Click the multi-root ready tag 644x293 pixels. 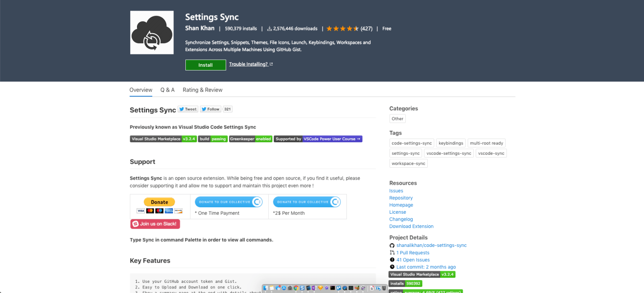(x=487, y=143)
